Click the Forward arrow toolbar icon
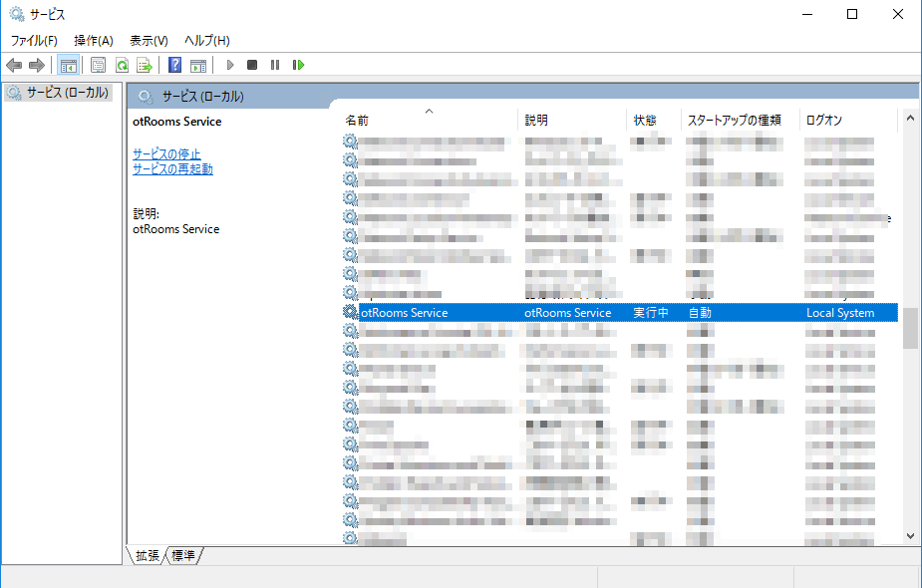The height and width of the screenshot is (588, 922). pyautogui.click(x=37, y=65)
